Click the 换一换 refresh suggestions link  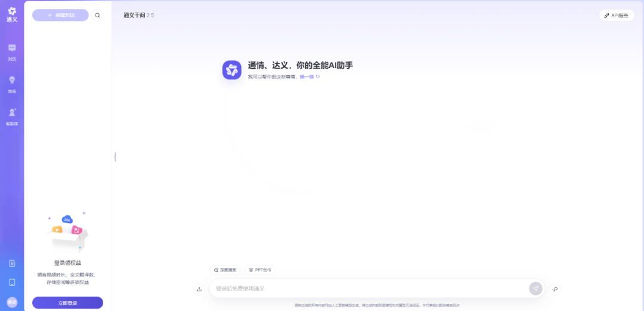pos(309,77)
